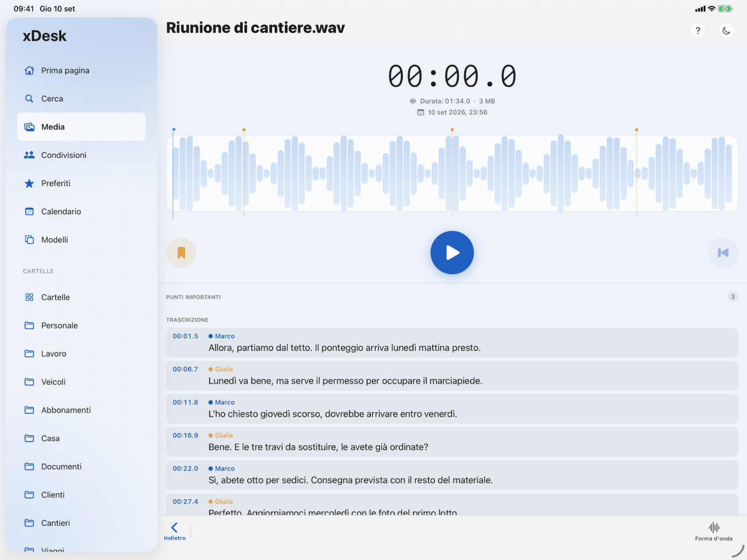747x560 pixels.
Task: Jump to timestamp 00:16.9
Action: (185, 435)
